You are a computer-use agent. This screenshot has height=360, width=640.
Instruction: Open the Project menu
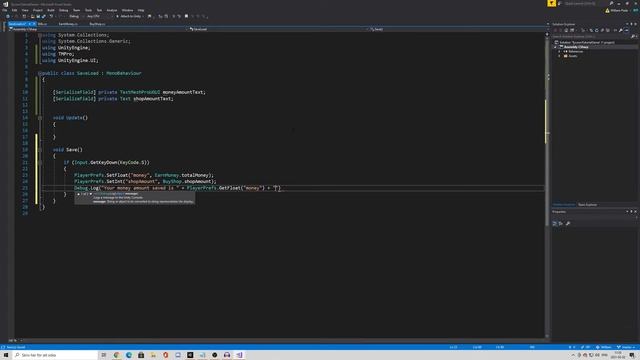38,10
